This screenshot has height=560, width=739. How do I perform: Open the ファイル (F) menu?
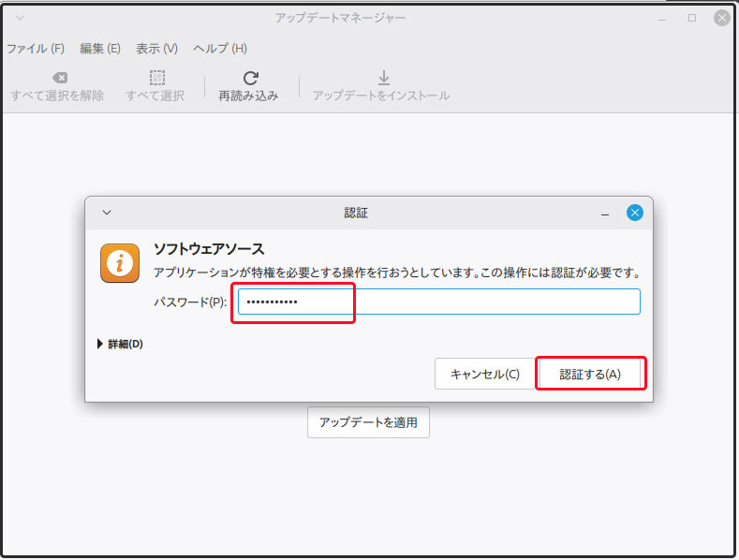(x=36, y=49)
